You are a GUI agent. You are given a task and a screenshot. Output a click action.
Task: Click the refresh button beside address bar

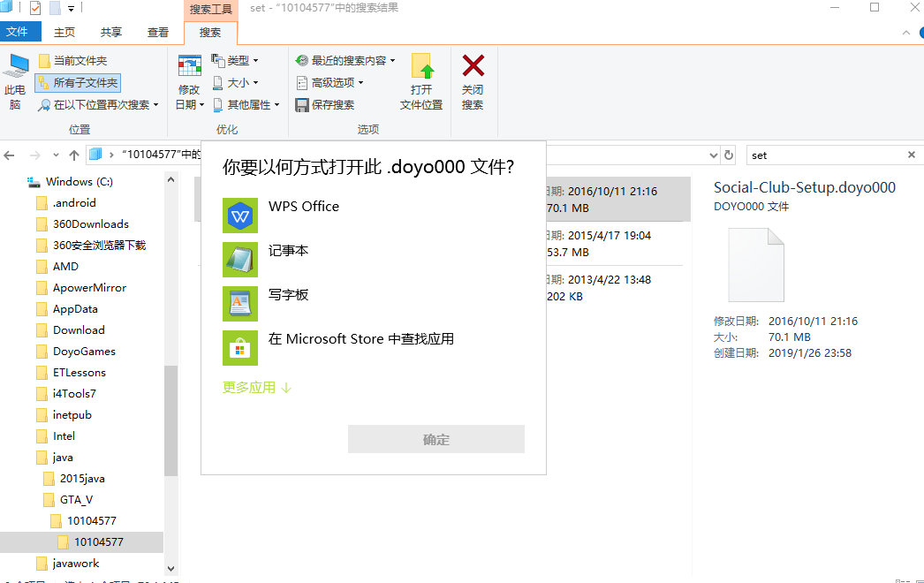(729, 155)
